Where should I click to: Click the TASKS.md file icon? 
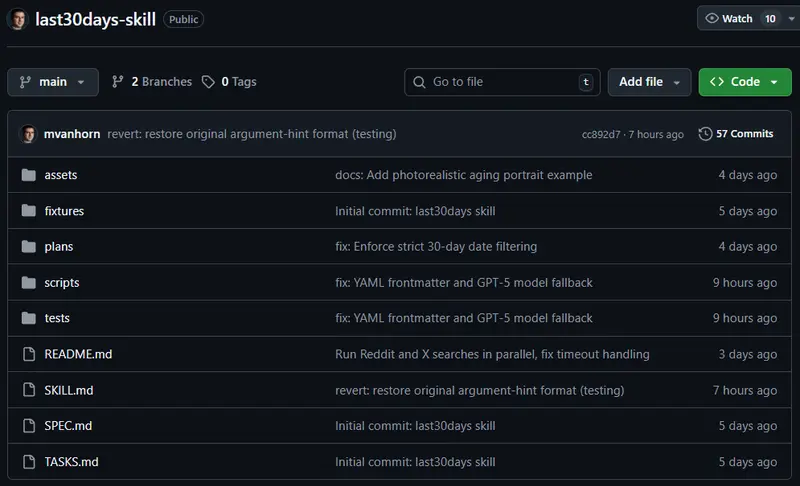pyautogui.click(x=28, y=462)
